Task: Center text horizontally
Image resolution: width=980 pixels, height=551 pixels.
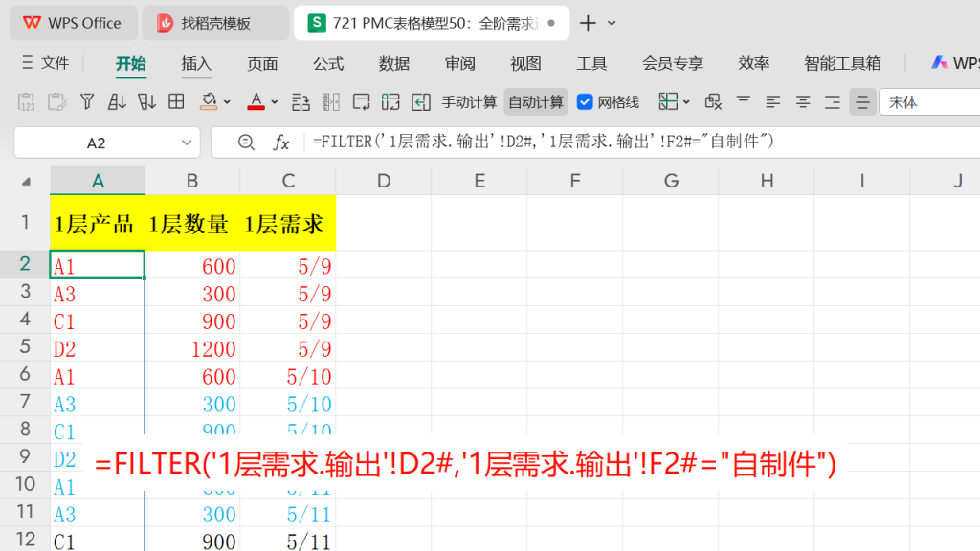Action: [803, 101]
